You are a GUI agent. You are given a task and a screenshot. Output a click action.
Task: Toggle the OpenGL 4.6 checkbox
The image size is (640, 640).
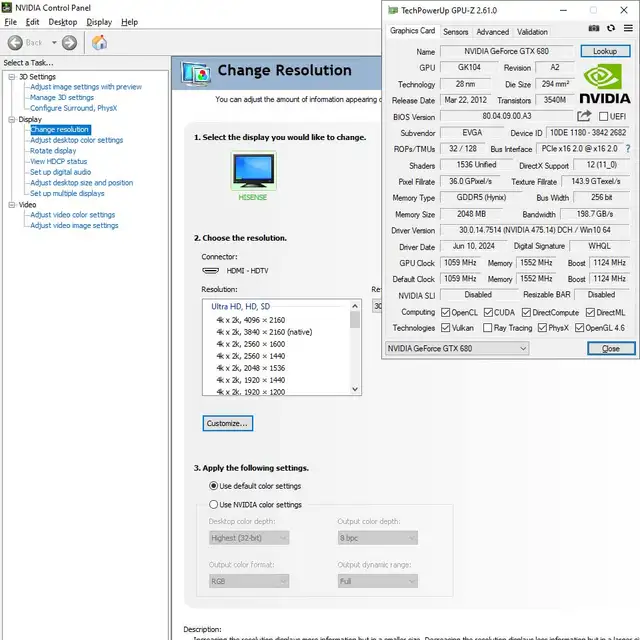(x=579, y=328)
